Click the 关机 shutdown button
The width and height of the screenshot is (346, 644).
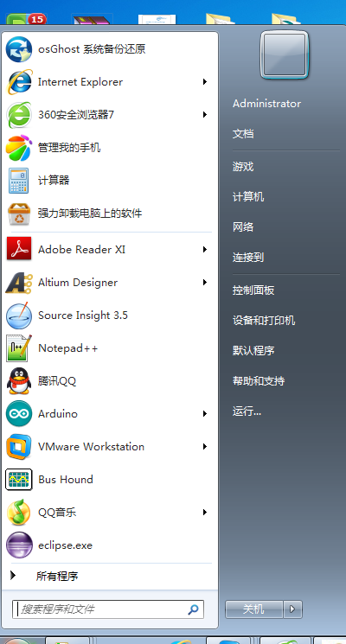(254, 609)
